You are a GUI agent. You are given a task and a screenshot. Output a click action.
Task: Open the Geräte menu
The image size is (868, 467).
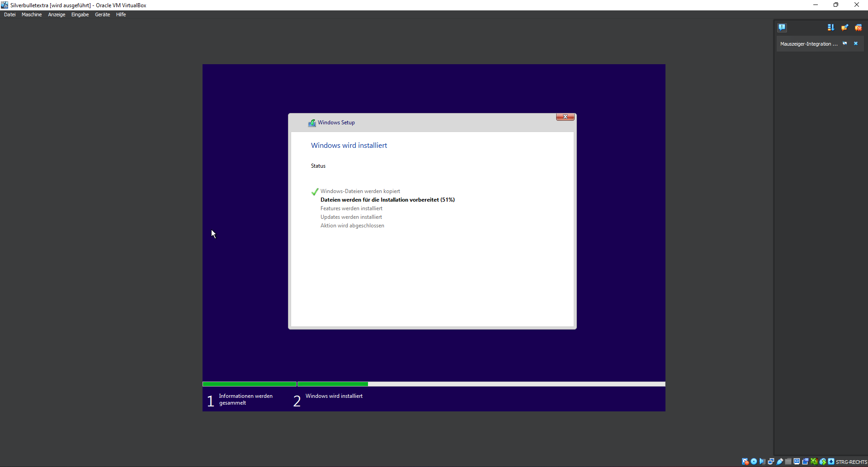click(102, 14)
